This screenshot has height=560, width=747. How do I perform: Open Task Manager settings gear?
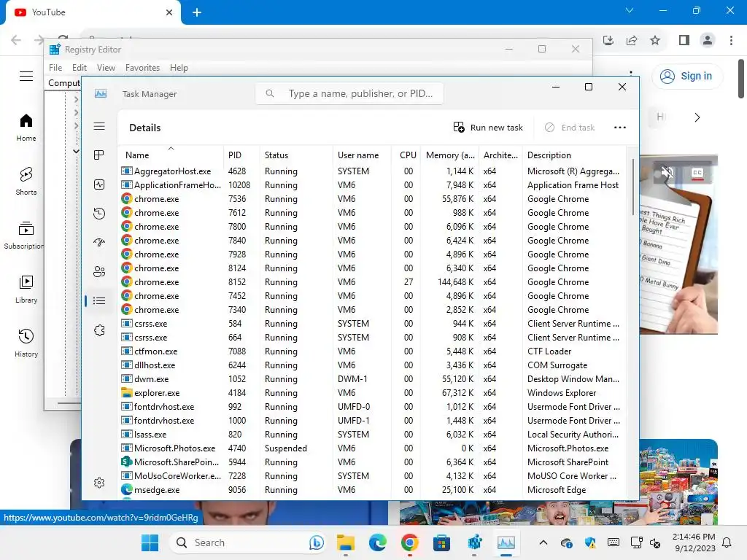[99, 483]
